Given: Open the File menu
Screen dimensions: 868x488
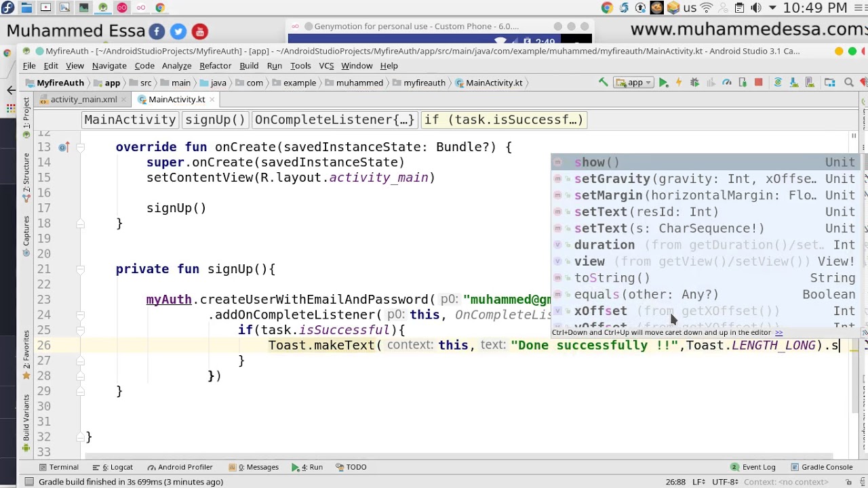Looking at the screenshot, I should click(29, 66).
